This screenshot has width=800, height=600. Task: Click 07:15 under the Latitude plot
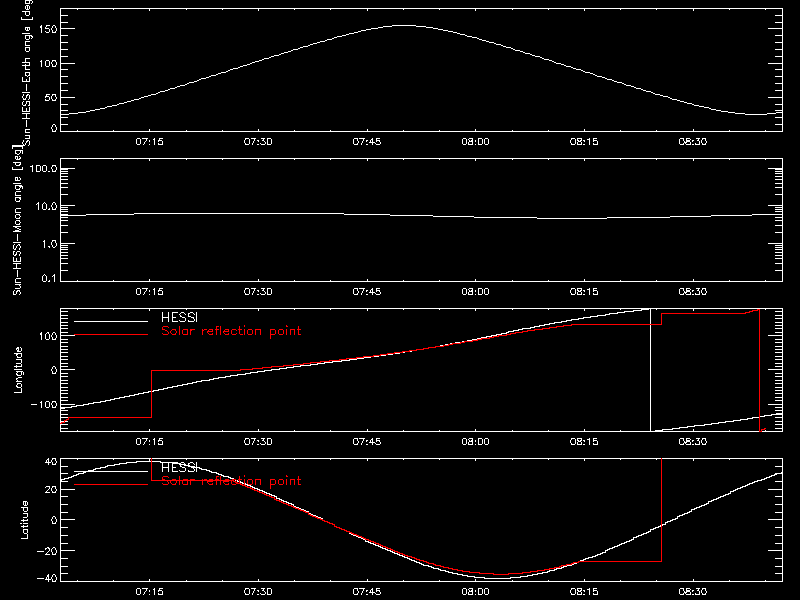click(x=149, y=592)
